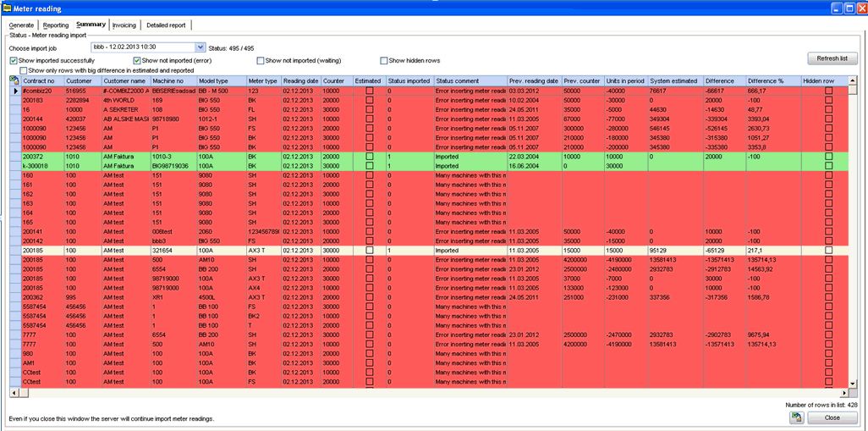Click the horizontal scrollbar left arrow

pyautogui.click(x=14, y=394)
